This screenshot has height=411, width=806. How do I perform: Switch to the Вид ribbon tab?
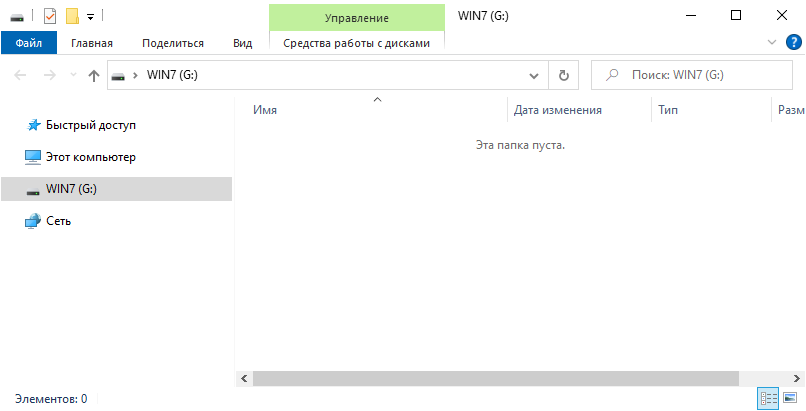click(x=243, y=43)
